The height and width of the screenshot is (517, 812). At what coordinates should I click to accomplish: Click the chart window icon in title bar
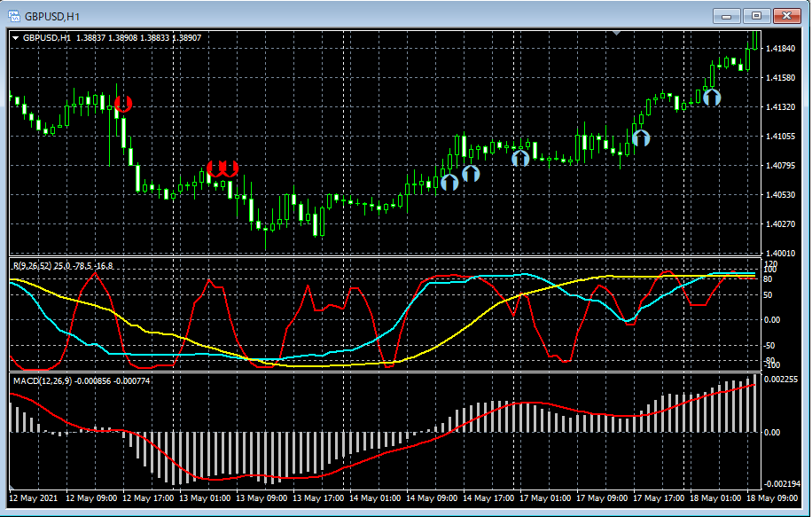[x=14, y=15]
